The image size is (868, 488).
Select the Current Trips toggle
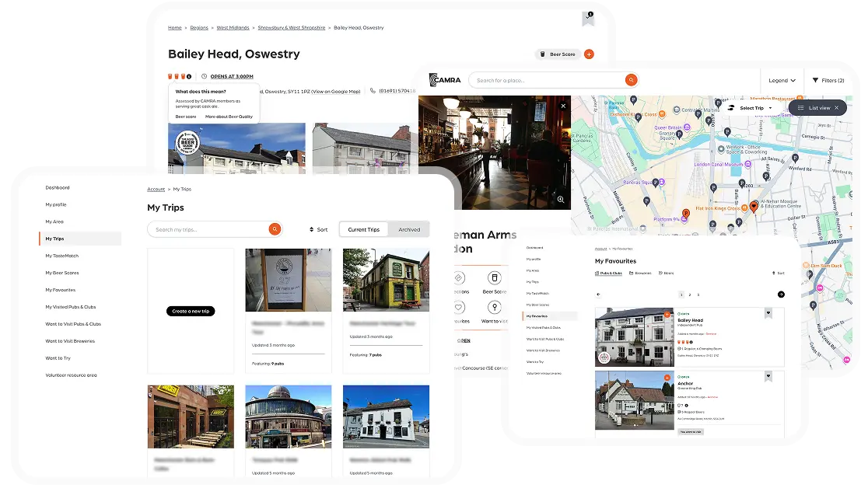[363, 229]
